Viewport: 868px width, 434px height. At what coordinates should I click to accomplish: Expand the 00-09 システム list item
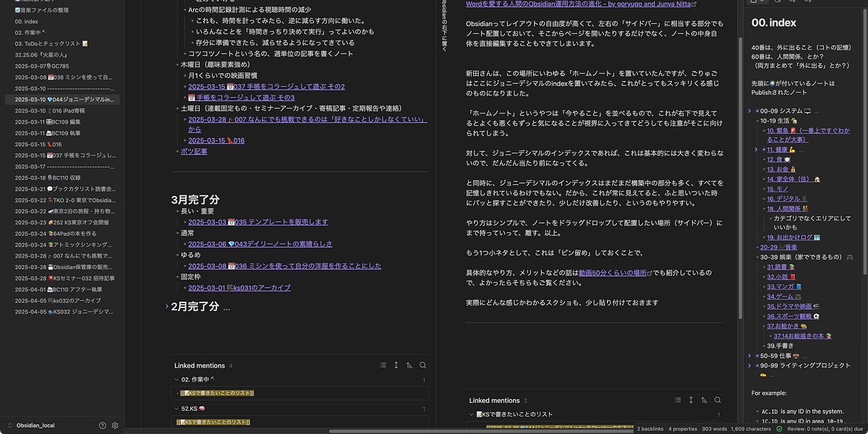(x=749, y=111)
